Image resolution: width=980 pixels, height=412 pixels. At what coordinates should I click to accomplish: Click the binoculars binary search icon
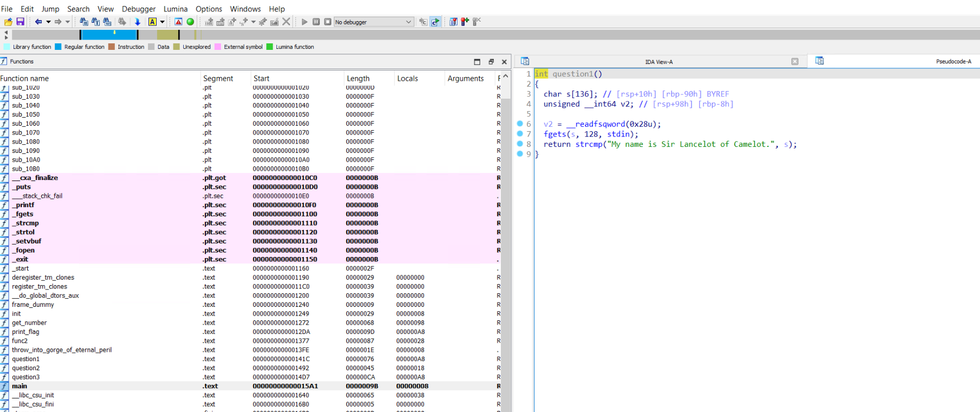pos(107,22)
